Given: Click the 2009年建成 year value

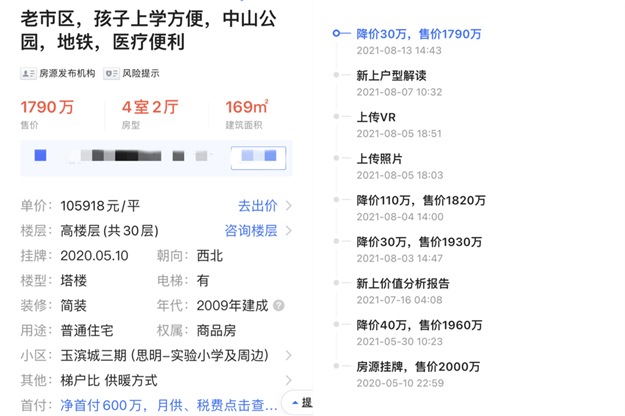Looking at the screenshot, I should point(232,306).
